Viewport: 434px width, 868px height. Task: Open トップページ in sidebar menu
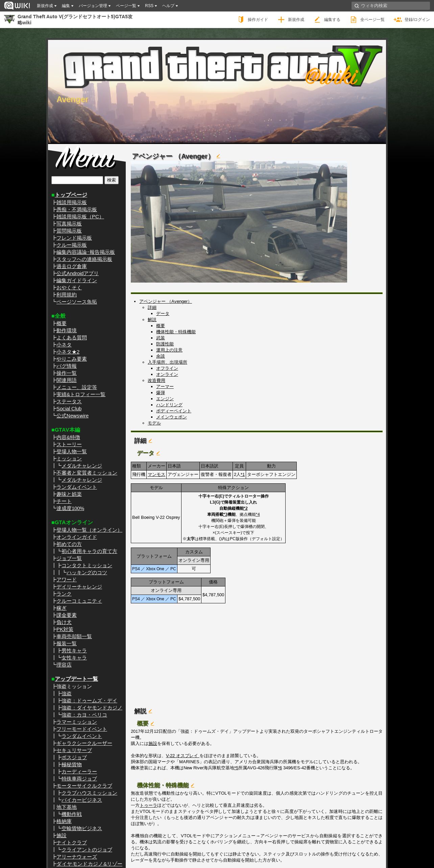(71, 195)
